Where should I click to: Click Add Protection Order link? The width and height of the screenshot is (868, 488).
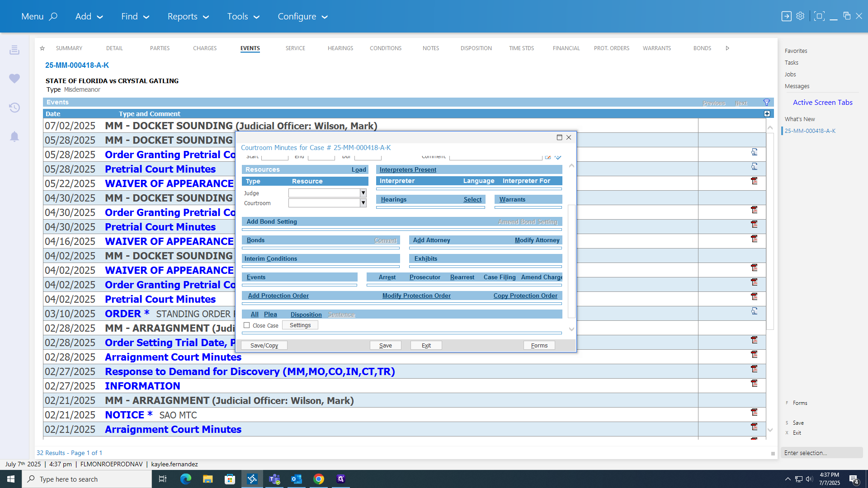[x=278, y=296]
